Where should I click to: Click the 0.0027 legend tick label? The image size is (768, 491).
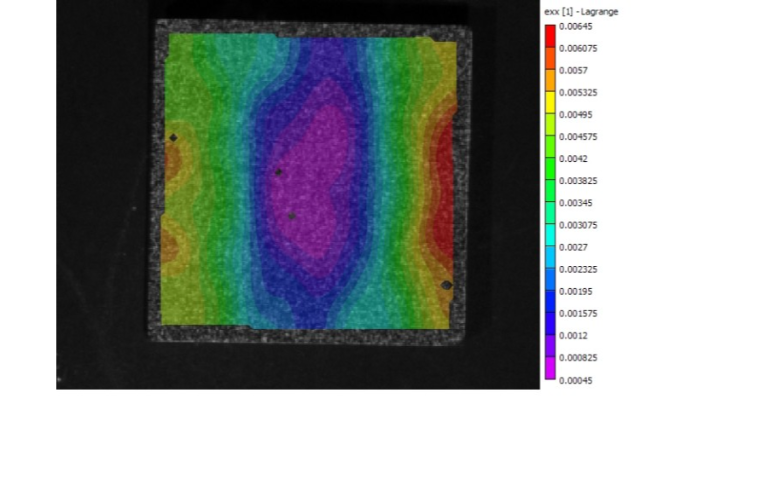coord(574,247)
